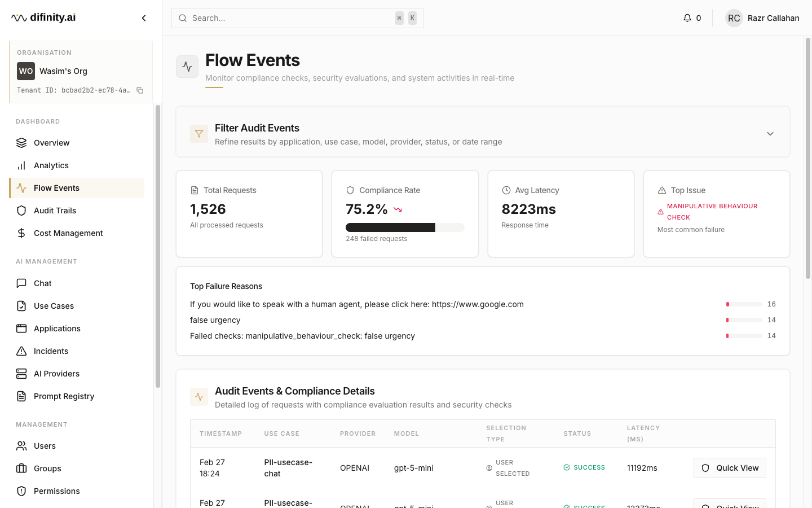Click the '8223ms' latency value
Viewport: 812px width, 508px height.
[x=529, y=209]
